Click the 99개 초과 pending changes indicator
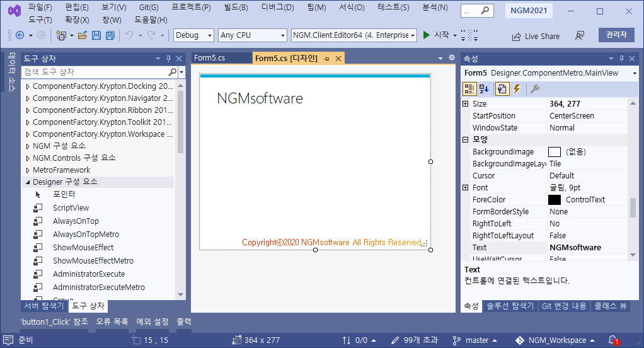 click(415, 340)
